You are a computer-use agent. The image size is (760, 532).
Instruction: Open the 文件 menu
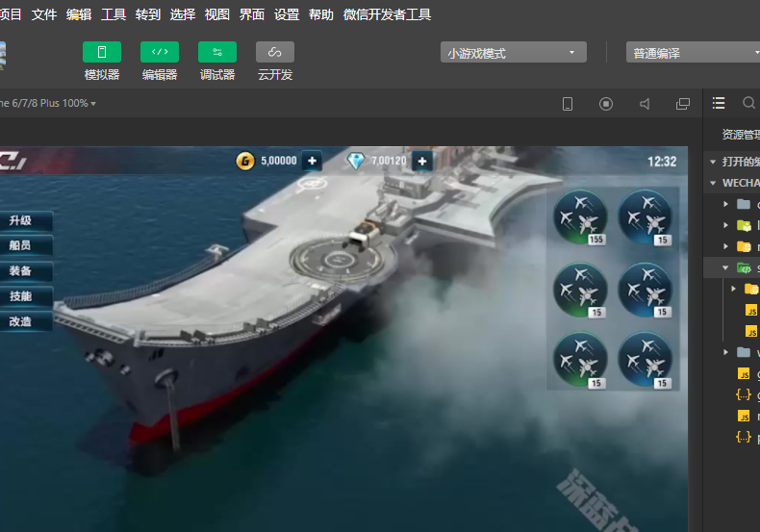click(44, 14)
